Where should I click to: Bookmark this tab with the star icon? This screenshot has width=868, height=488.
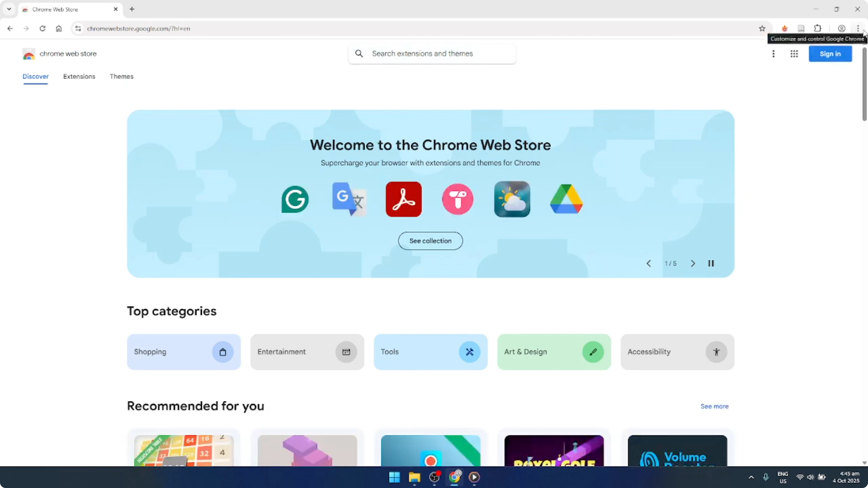point(762,29)
